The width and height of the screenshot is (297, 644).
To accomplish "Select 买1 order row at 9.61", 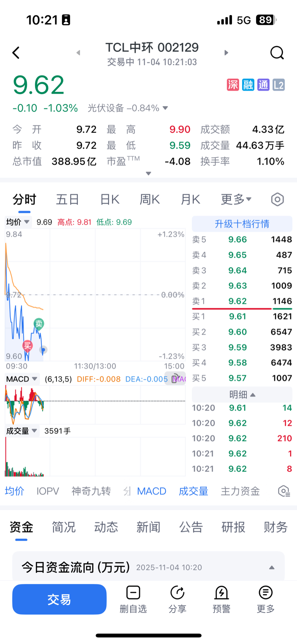I will click(x=242, y=316).
